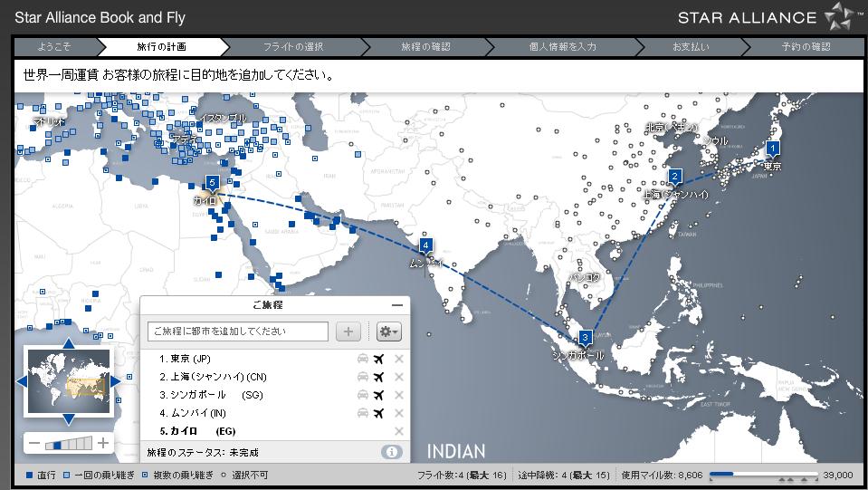This screenshot has height=490, width=868.
Task: Switch シンガポール (SG) leg to surface car
Action: (x=363, y=395)
